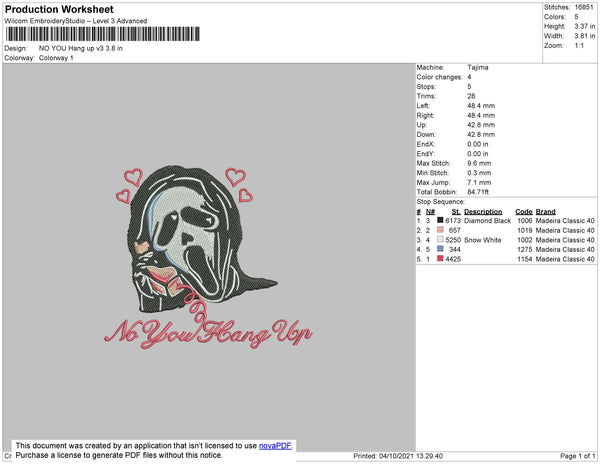Screen dimensions: 600x464
Task: Click the 'Snow White' description text
Action: 483,240
